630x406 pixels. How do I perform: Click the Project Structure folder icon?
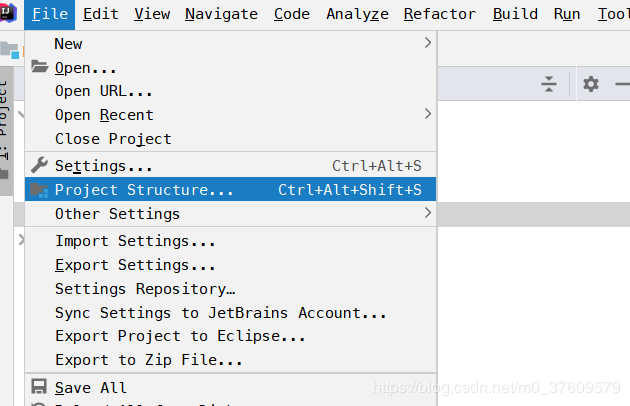click(x=39, y=190)
